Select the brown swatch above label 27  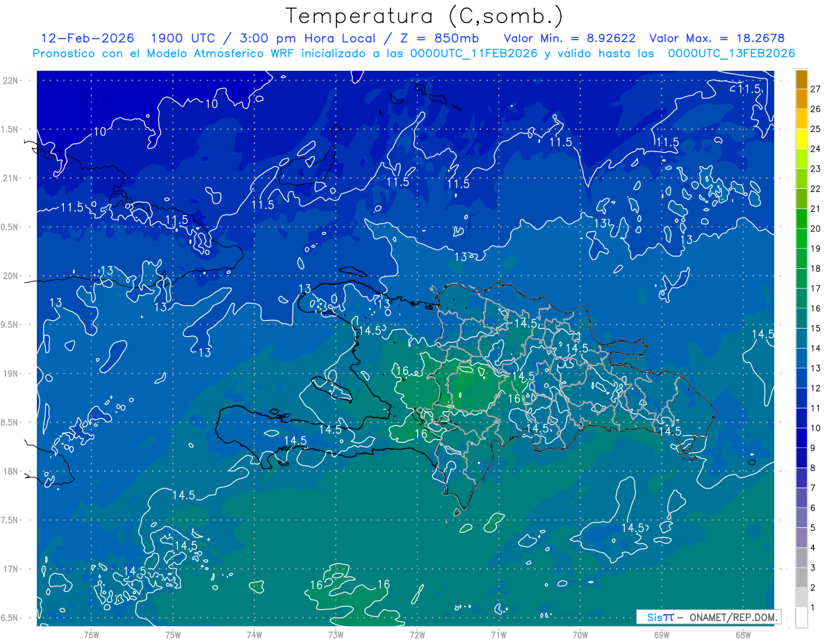click(x=801, y=79)
